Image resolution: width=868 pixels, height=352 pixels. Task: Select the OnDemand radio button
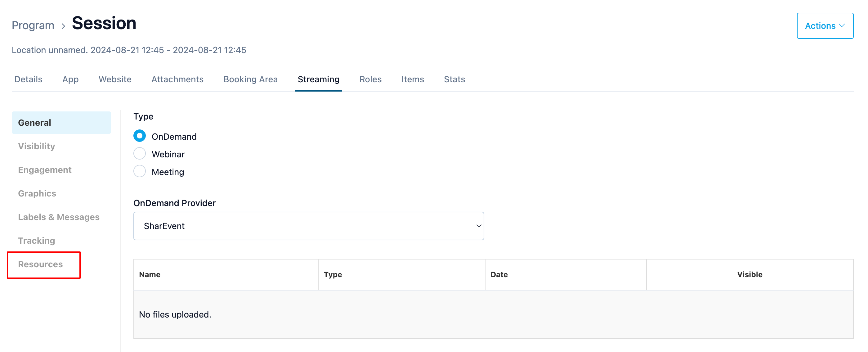pyautogui.click(x=140, y=136)
